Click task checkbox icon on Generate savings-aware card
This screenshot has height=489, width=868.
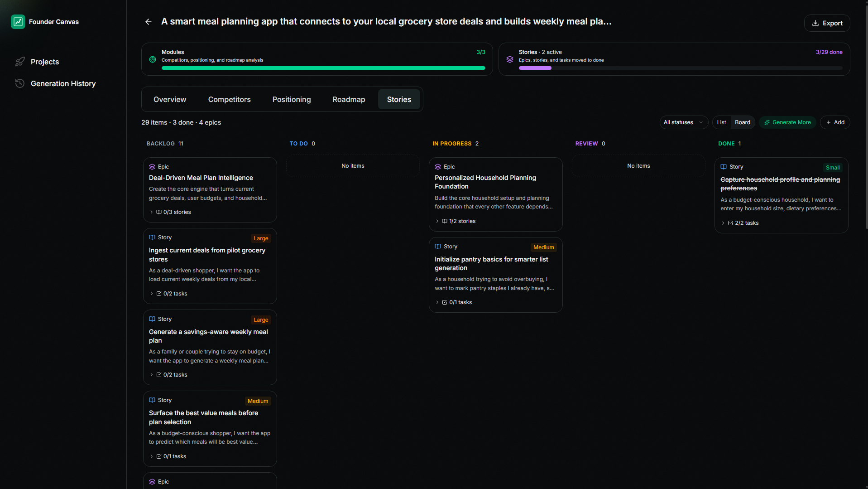(x=159, y=375)
